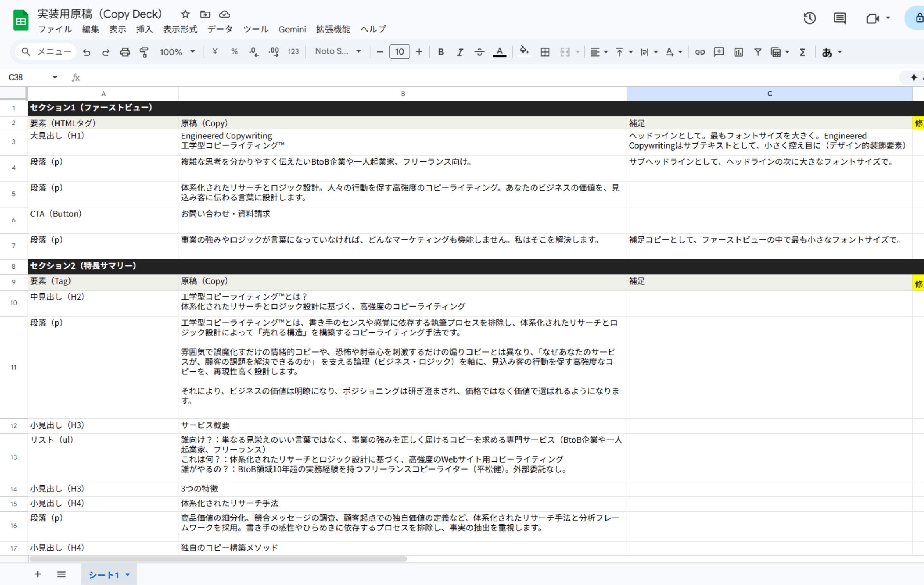Click the create filter funnel icon
This screenshot has width=924, height=585.
(758, 52)
